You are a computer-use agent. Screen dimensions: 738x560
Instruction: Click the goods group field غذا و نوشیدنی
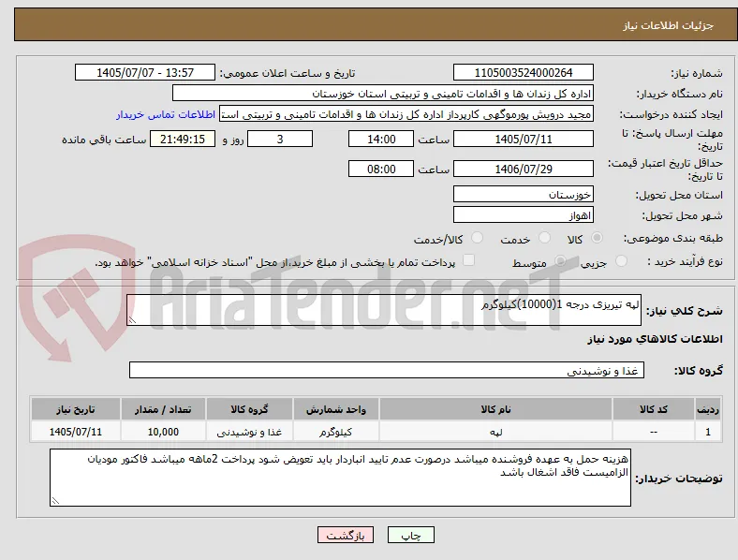pyautogui.click(x=387, y=370)
